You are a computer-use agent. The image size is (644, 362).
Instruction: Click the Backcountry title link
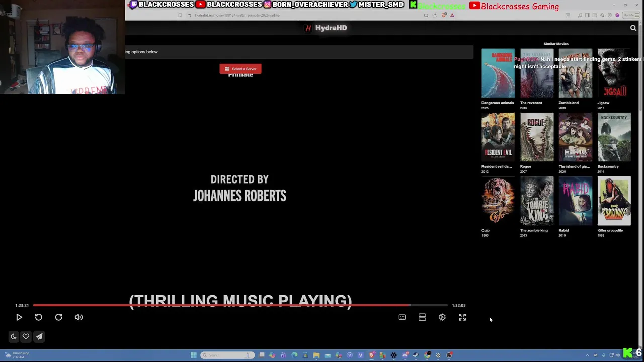608,166
